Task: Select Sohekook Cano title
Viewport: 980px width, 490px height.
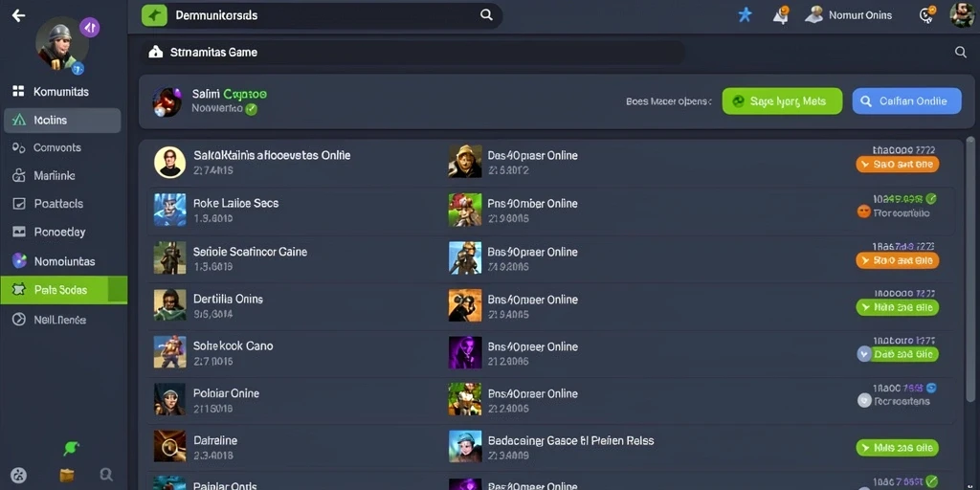Action: pyautogui.click(x=234, y=345)
